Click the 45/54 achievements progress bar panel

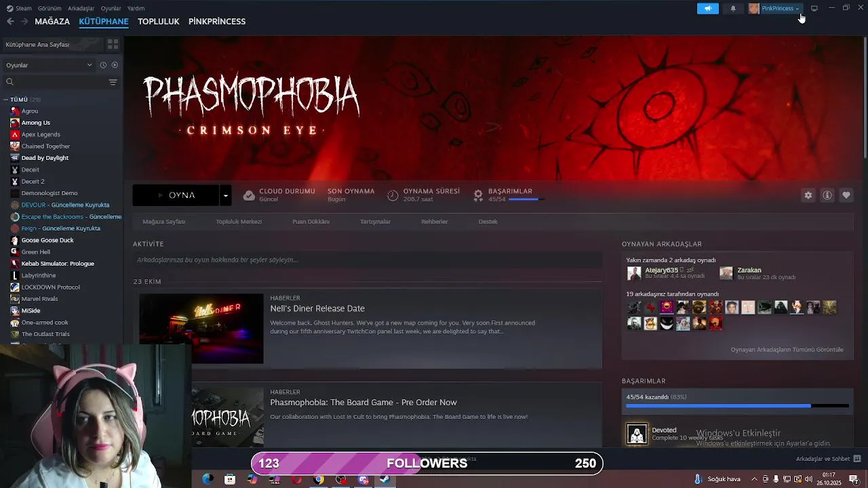[737, 401]
